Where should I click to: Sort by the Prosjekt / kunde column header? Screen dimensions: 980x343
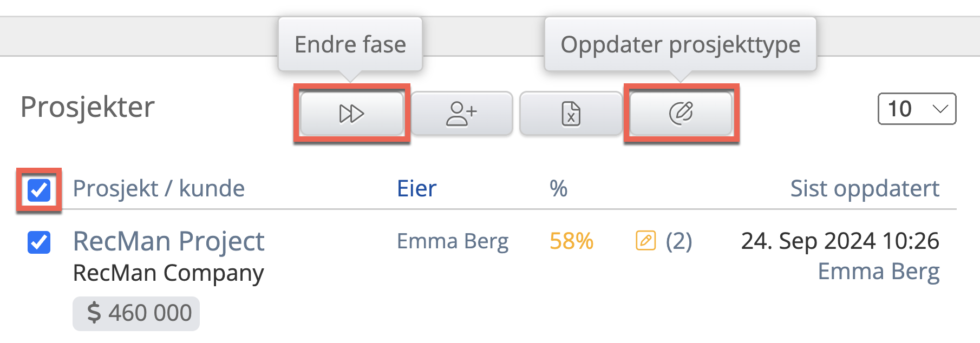[x=159, y=189]
